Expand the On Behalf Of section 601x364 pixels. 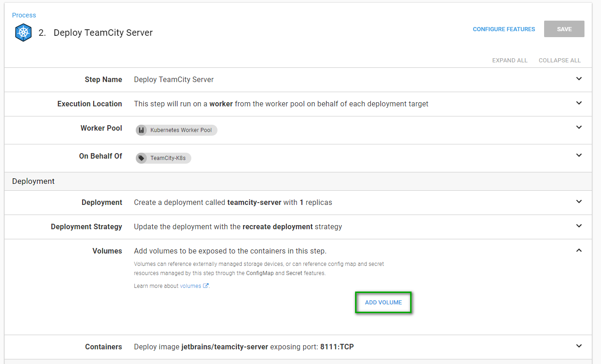tap(579, 155)
